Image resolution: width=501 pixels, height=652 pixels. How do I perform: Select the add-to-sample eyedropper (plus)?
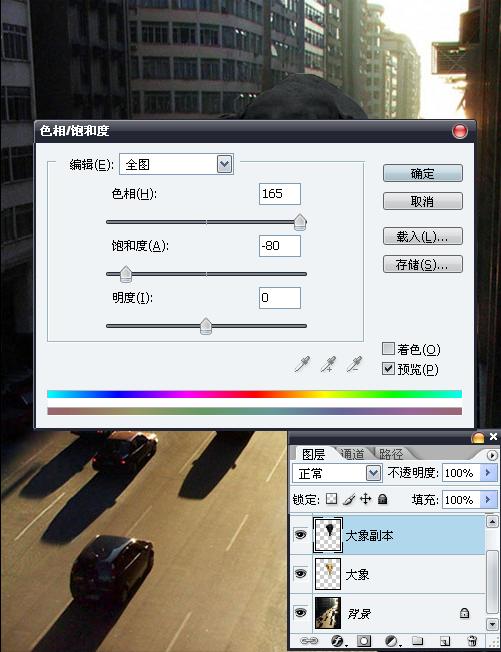coord(328,363)
